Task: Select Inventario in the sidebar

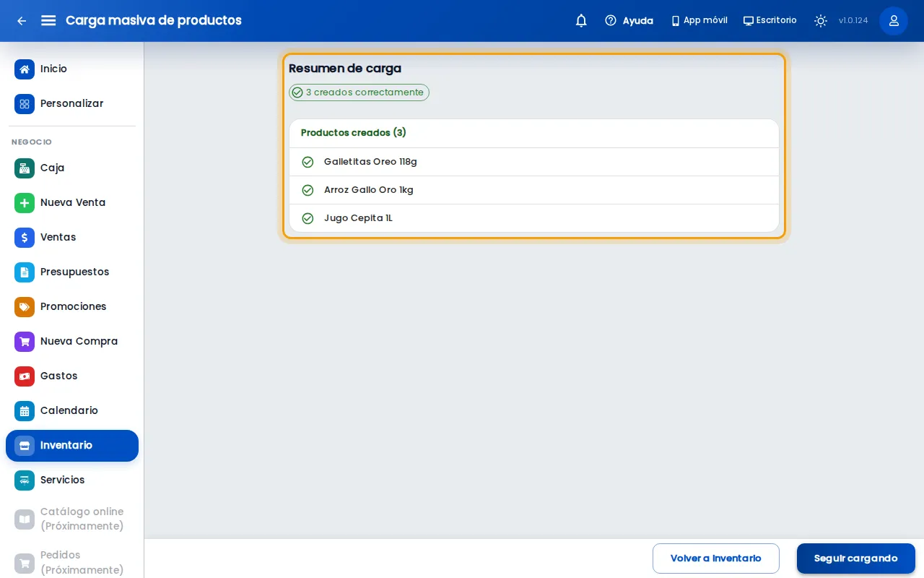Action: point(72,446)
